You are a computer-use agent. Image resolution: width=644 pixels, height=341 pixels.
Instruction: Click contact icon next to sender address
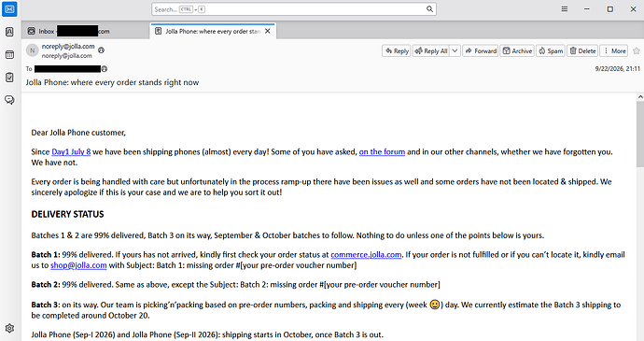tap(101, 50)
